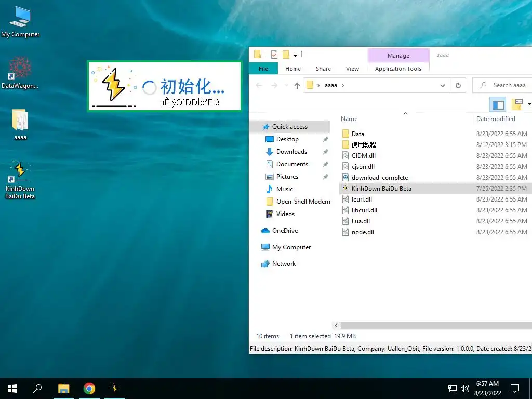Switch to KinhDown app in taskbar

click(115, 389)
